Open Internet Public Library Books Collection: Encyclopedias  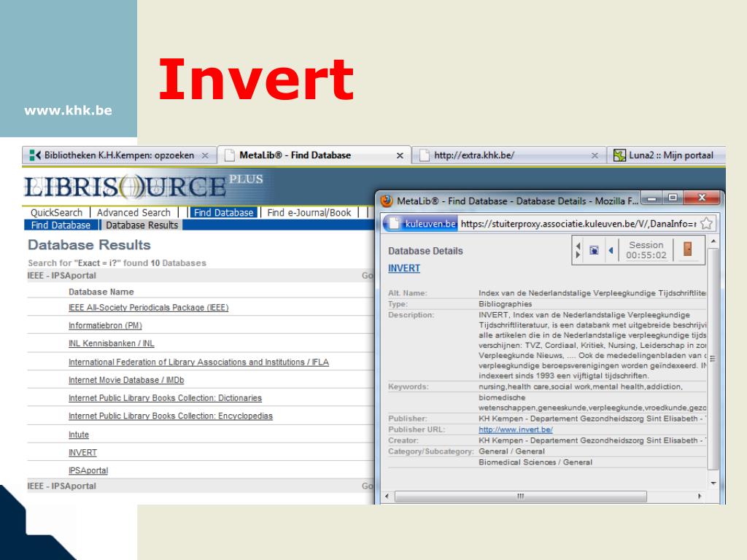(171, 416)
